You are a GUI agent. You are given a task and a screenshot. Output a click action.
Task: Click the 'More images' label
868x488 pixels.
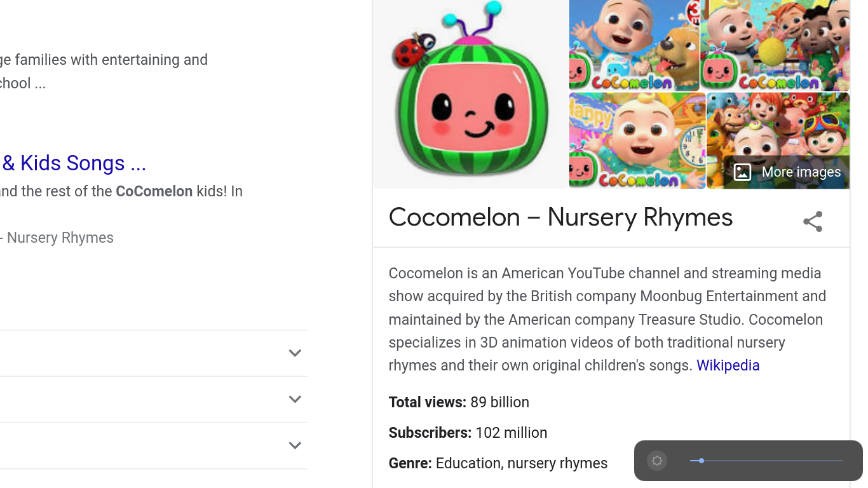[801, 172]
